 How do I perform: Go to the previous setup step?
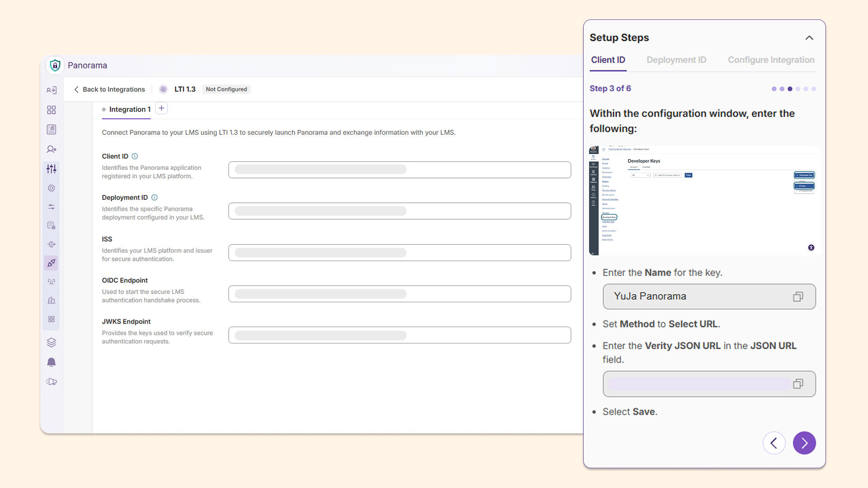(x=774, y=443)
